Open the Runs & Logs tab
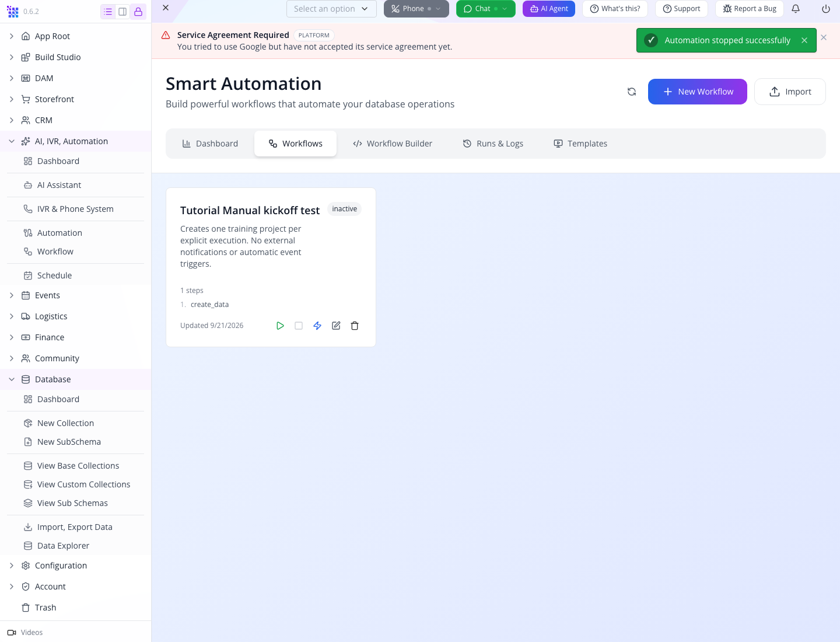This screenshot has width=840, height=642. pyautogui.click(x=493, y=144)
